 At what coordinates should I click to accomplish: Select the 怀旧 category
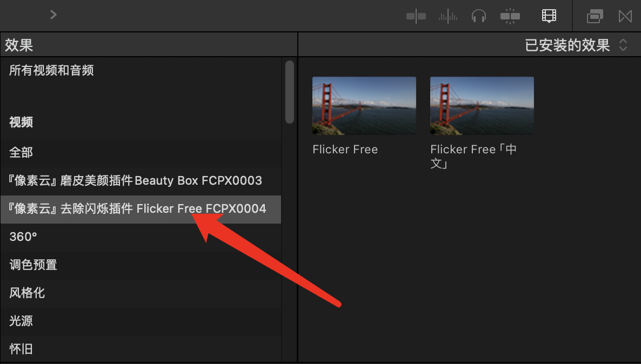pyautogui.click(x=141, y=349)
